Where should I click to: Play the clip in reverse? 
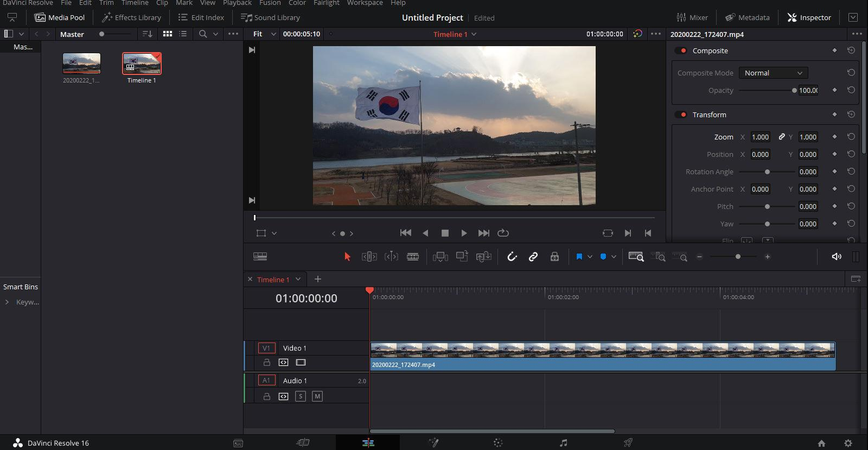tap(425, 233)
